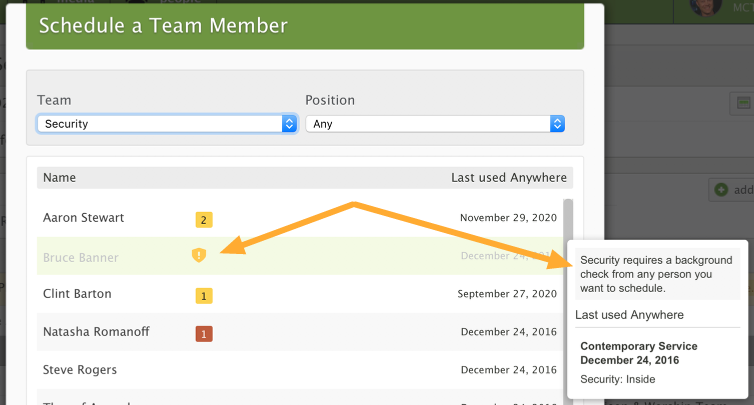This screenshot has height=405, width=754.
Task: Select Steve Rogers from the list
Action: (x=80, y=369)
